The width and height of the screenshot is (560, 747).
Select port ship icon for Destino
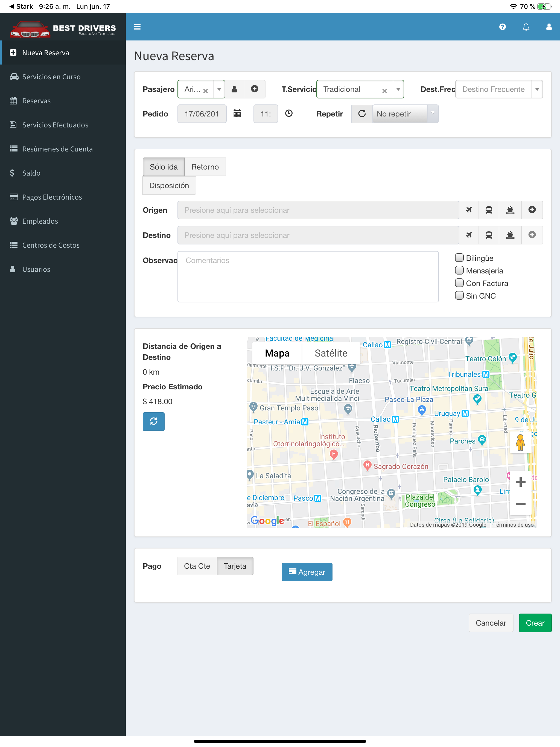coord(510,235)
